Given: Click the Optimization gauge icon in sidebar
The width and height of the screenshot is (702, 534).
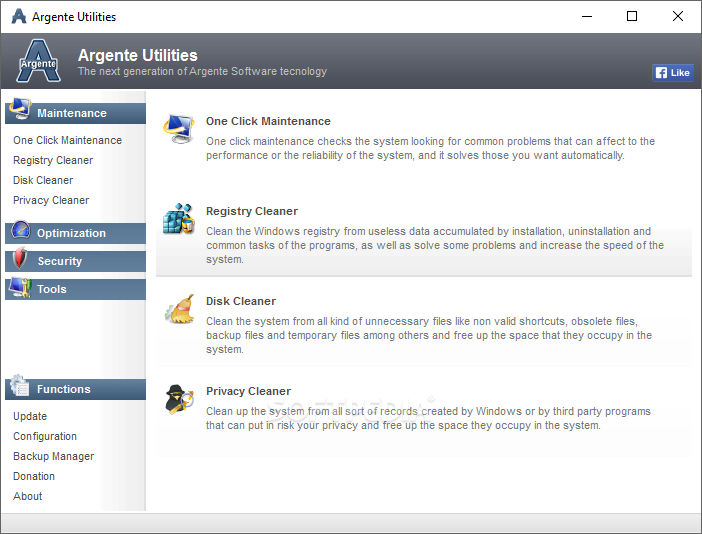Looking at the screenshot, I should point(20,230).
